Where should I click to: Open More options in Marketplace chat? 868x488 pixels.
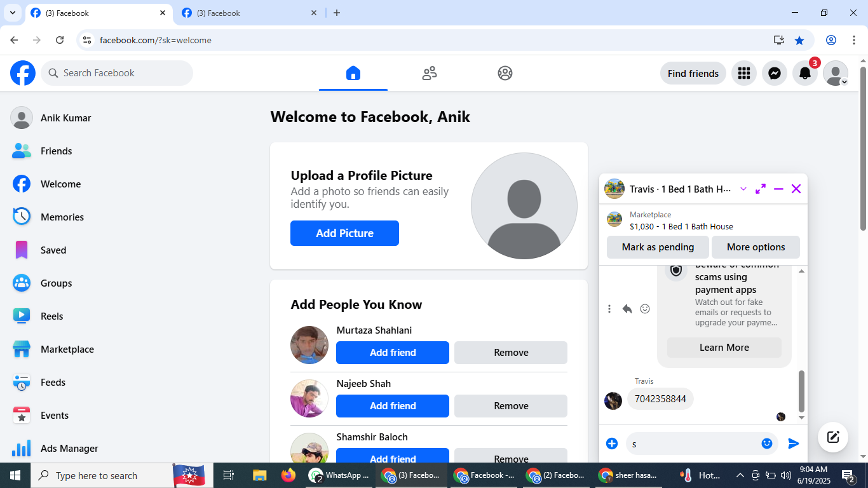coord(756,247)
